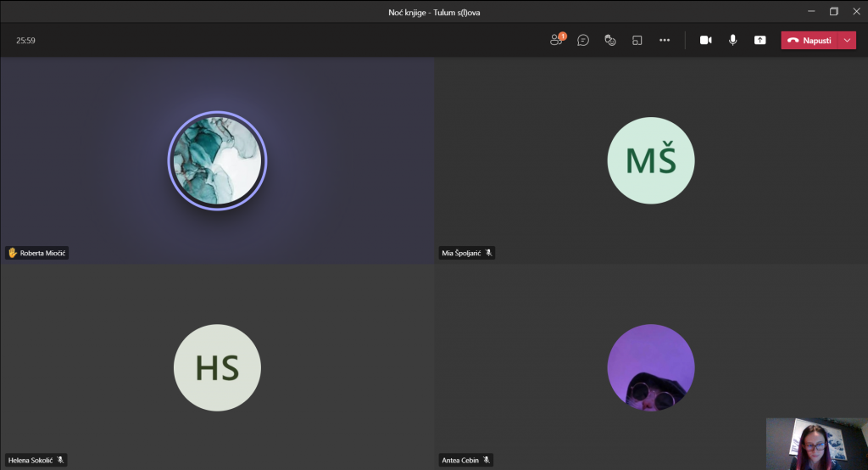
Task: Click the self-view camera preview
Action: (816, 443)
